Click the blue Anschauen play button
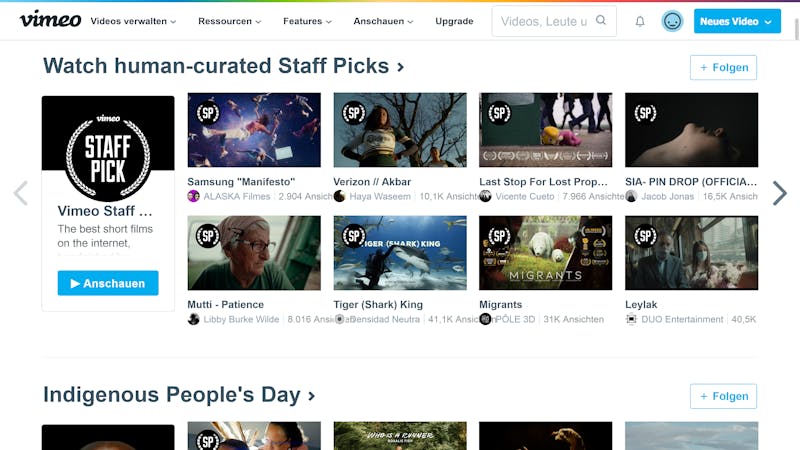This screenshot has height=450, width=800. click(x=108, y=283)
